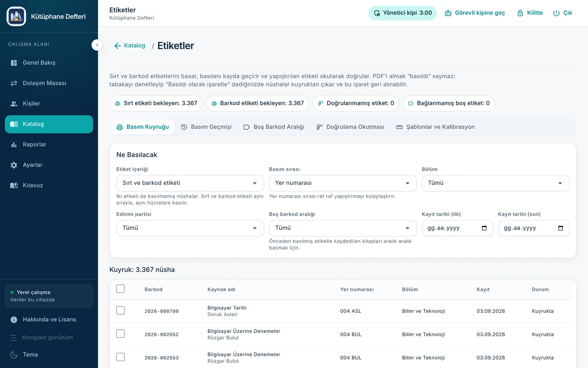Open the Bölüm filter dropdown
Screen dimensions: 588x368
click(495, 183)
